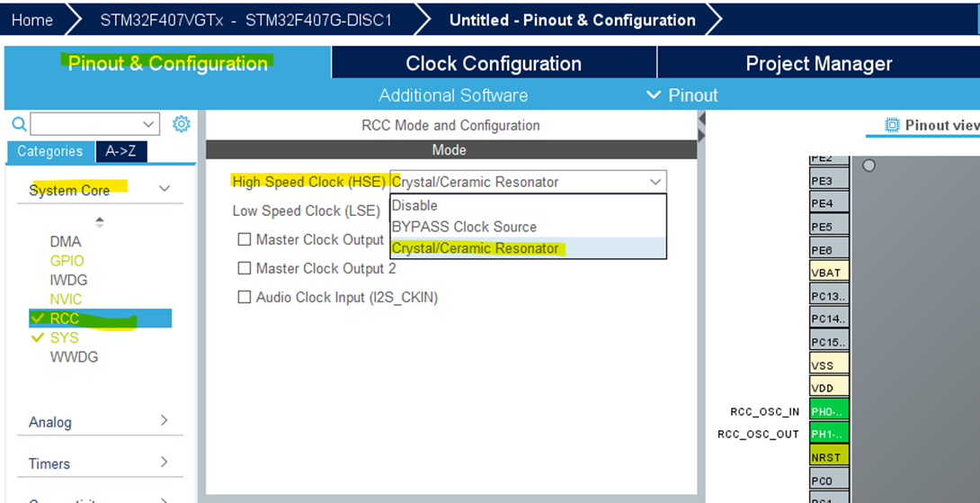Choose Crystal/Ceramic Resonator option in list

528,248
